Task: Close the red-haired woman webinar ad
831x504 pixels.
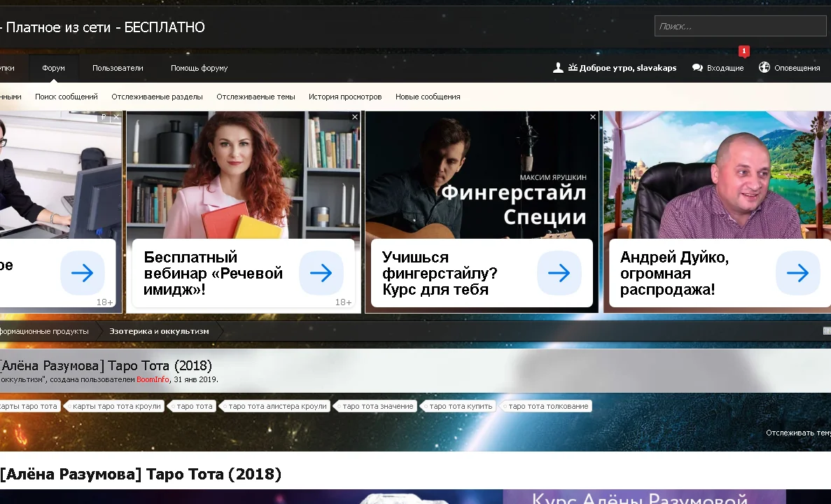Action: [x=355, y=117]
